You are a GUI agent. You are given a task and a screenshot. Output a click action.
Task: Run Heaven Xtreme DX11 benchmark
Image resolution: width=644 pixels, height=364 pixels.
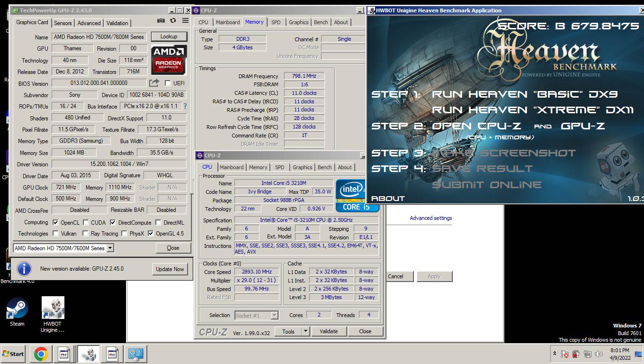533,110
